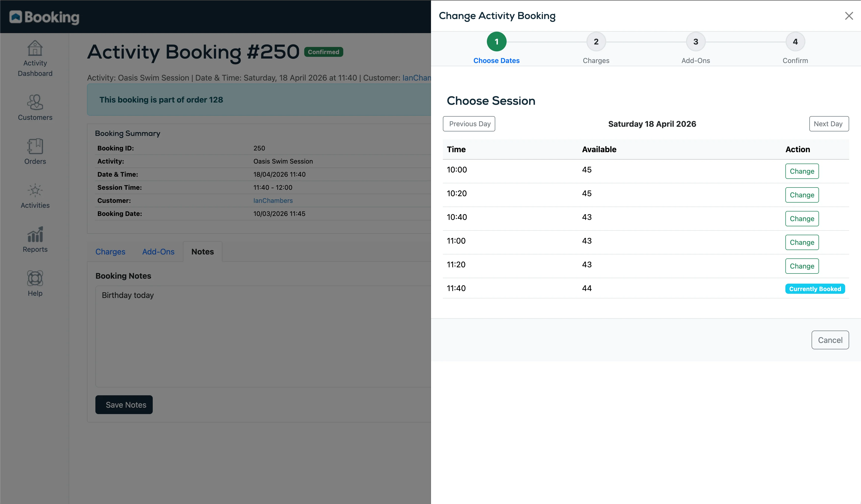Image resolution: width=861 pixels, height=504 pixels.
Task: Select step 2 Charges circle
Action: pos(596,42)
